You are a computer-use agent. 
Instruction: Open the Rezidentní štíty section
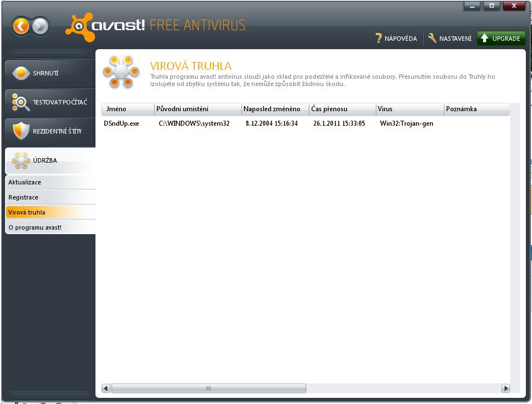point(50,131)
